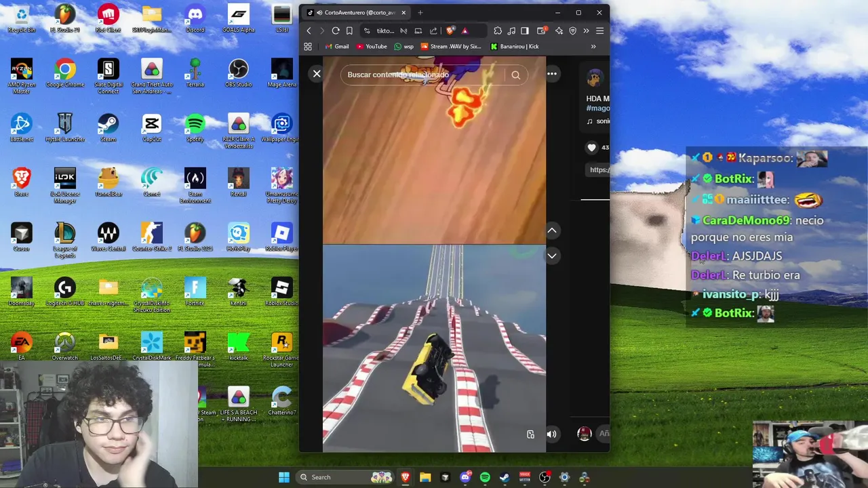Image resolution: width=868 pixels, height=488 pixels.
Task: Select the Recycle Bin desktop icon
Action: click(22, 19)
